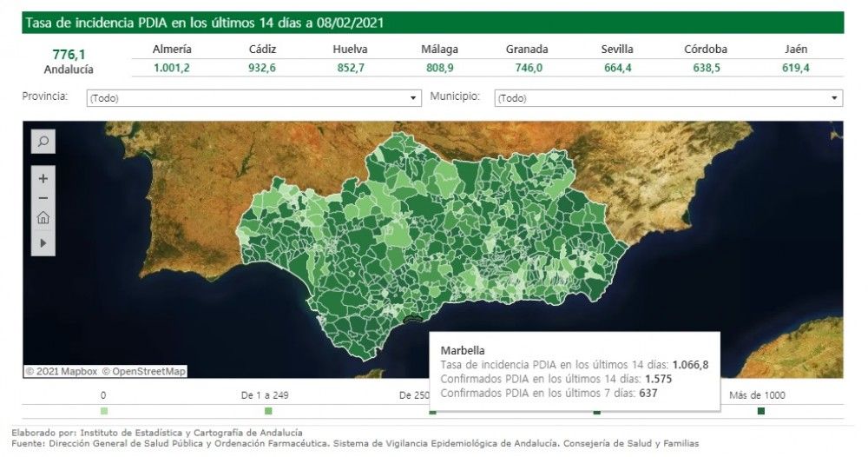This screenshot has width=868, height=457.
Task: Click the Andalucía total 776,1
Action: pyautogui.click(x=69, y=54)
